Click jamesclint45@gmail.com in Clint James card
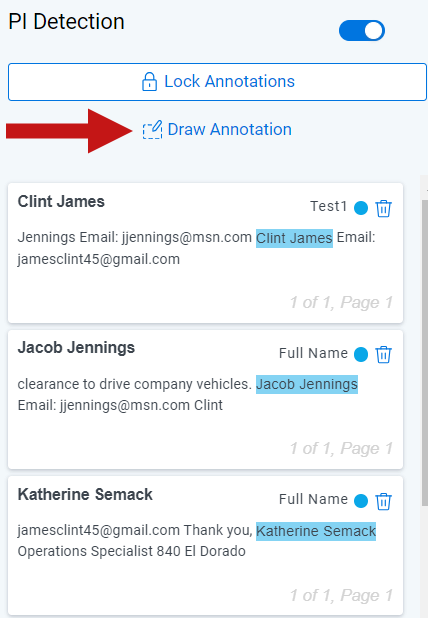Image resolution: width=428 pixels, height=618 pixels. (x=99, y=259)
